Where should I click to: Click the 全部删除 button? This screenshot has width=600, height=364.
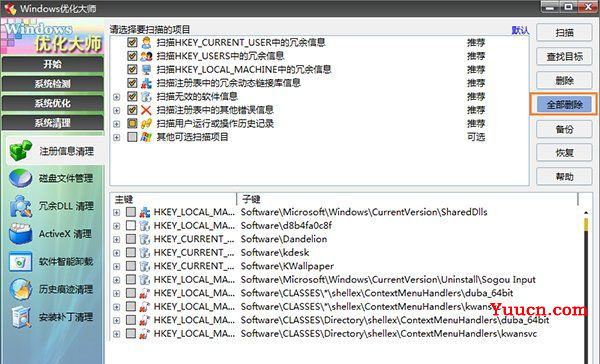tap(564, 104)
